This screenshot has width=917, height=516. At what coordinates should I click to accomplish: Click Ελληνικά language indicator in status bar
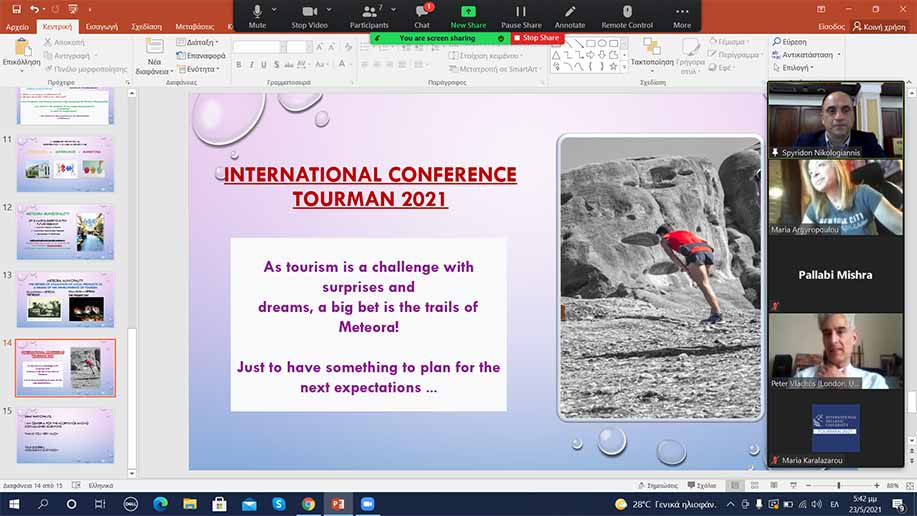[101, 486]
